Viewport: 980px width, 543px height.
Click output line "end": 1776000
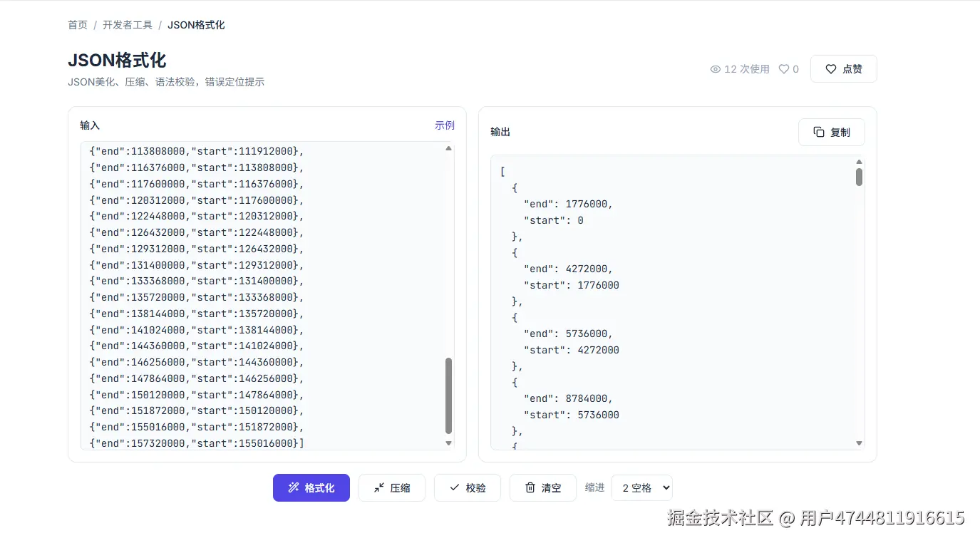(x=568, y=204)
